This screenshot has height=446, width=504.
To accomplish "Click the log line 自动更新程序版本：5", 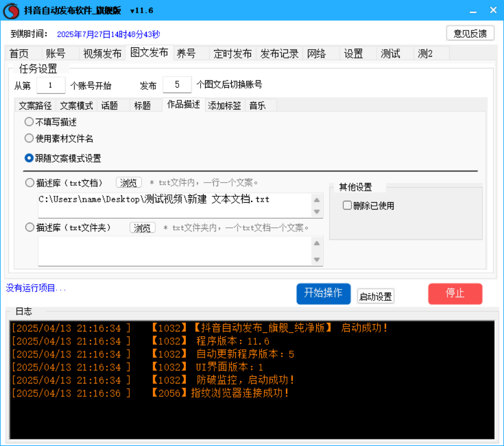I will 153,354.
